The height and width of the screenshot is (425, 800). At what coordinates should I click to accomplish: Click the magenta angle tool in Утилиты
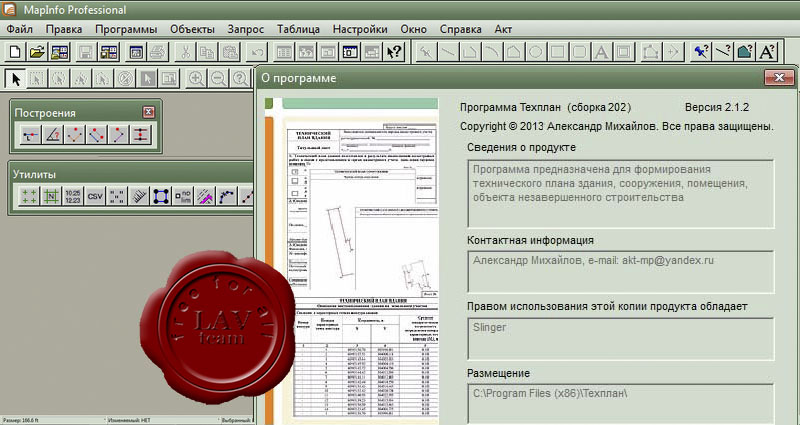(205, 196)
